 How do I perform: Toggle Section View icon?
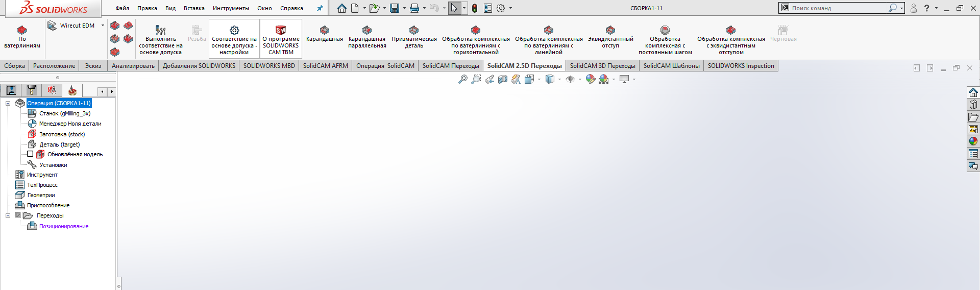point(503,79)
